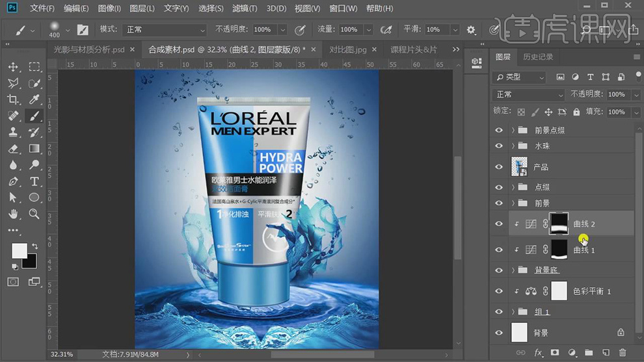This screenshot has height=362, width=644.
Task: Pick the Horizontal Type tool
Action: 34,181
